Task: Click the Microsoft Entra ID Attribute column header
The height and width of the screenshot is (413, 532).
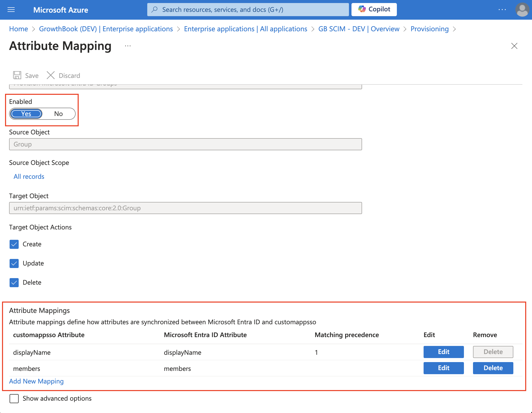Action: (x=205, y=335)
